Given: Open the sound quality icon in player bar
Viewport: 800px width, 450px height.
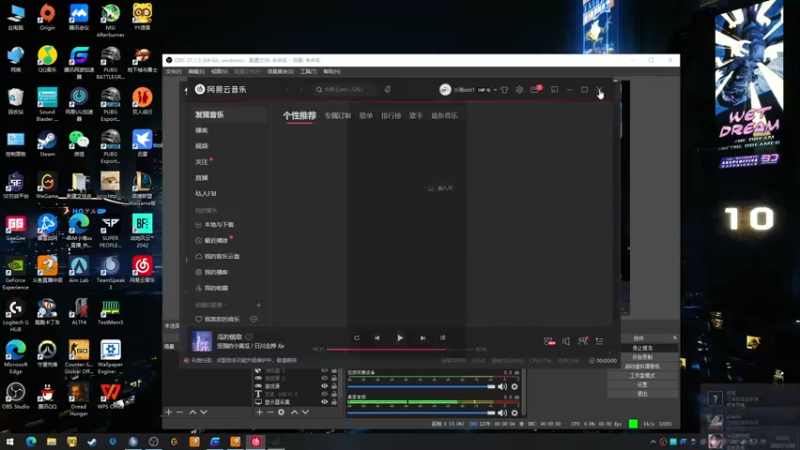Looking at the screenshot, I should 549,341.
